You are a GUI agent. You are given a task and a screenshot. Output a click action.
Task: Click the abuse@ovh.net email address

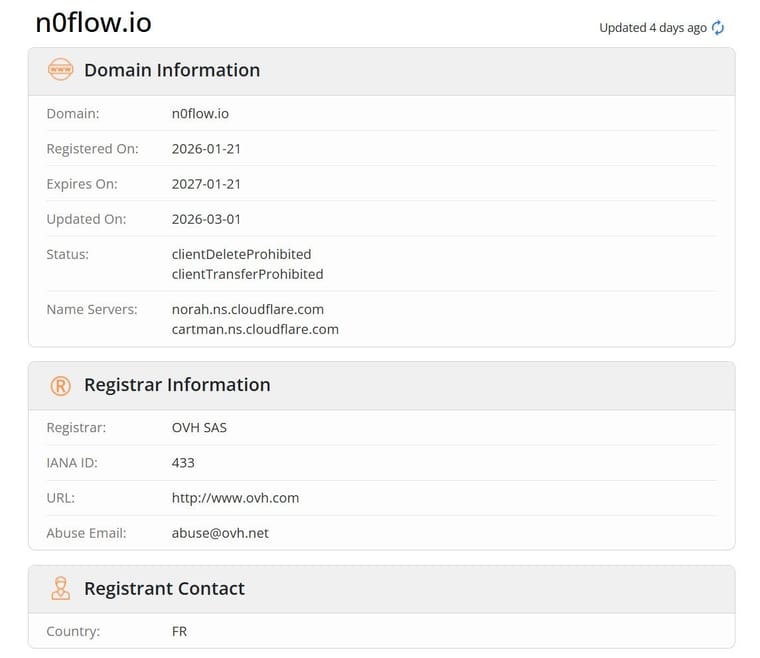pos(220,533)
